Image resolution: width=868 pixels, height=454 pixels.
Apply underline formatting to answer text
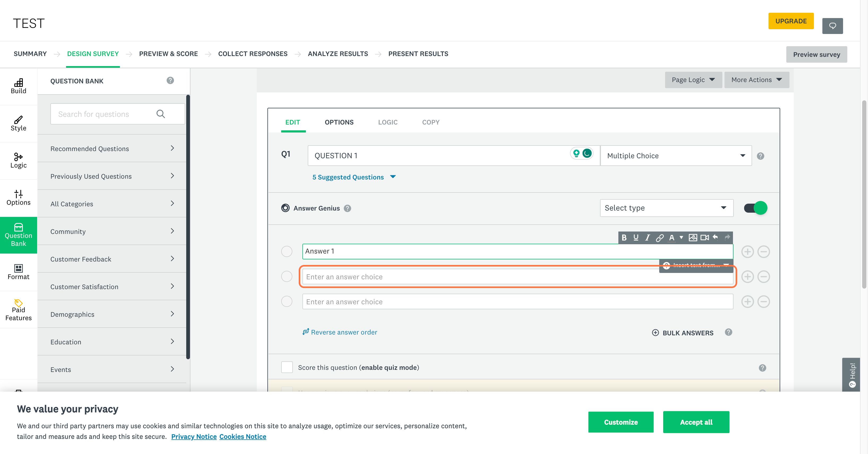pos(636,238)
